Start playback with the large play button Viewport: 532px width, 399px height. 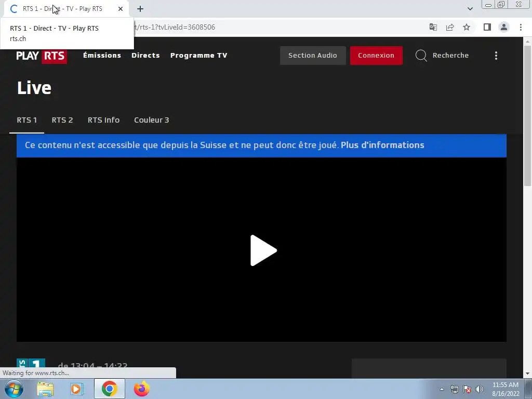(x=263, y=250)
